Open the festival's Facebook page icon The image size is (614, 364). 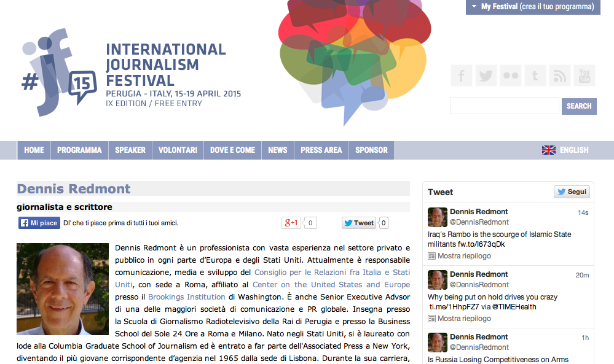pyautogui.click(x=462, y=76)
